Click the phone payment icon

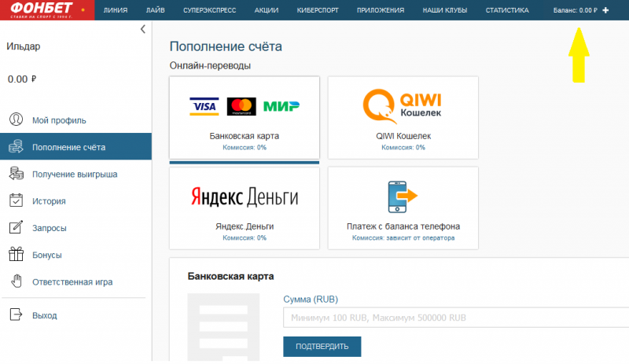click(x=403, y=197)
